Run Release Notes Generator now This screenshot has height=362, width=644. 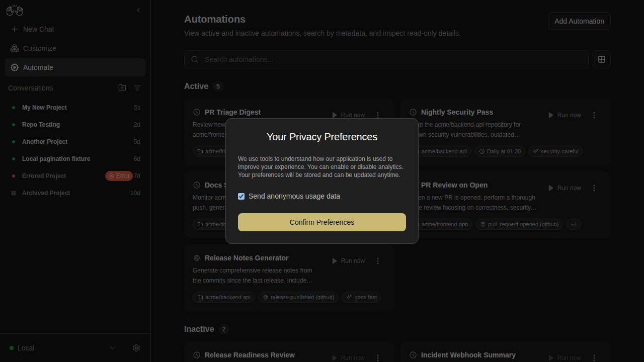tap(348, 261)
